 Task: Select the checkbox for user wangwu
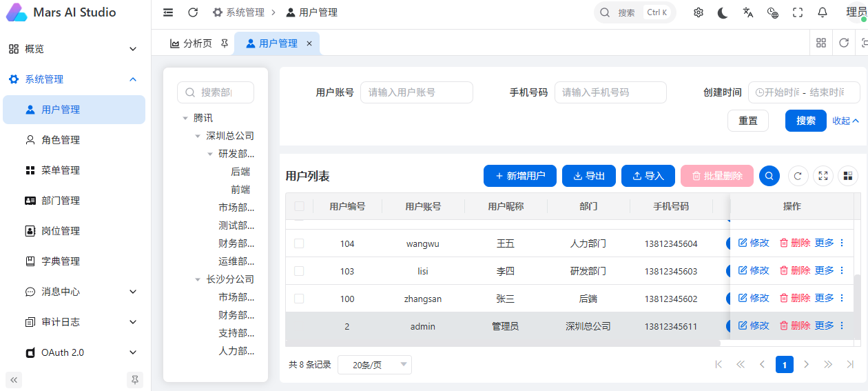[x=299, y=243]
